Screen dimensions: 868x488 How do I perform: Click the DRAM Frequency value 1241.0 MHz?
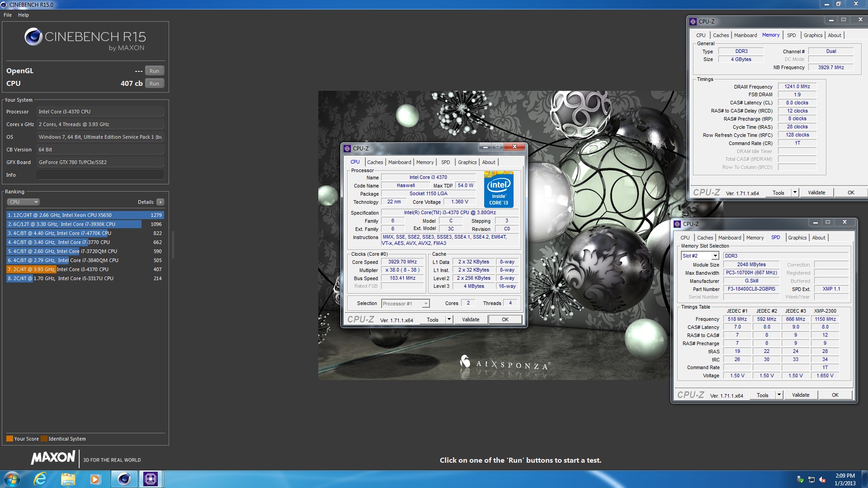[797, 87]
